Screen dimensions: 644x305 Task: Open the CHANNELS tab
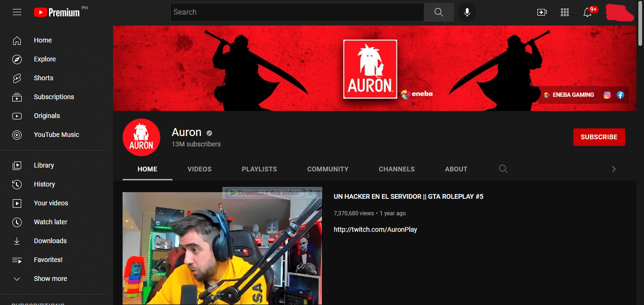(x=396, y=169)
